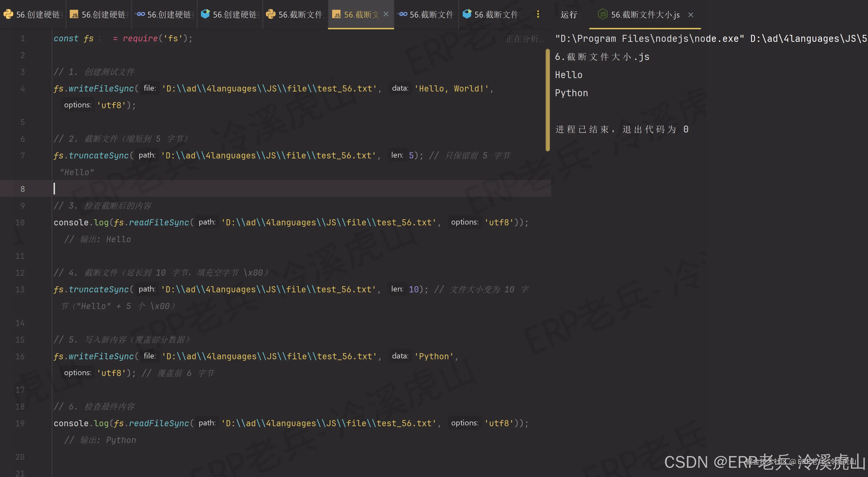The image size is (868, 477).
Task: Close the active JS editor tab
Action: (x=386, y=14)
